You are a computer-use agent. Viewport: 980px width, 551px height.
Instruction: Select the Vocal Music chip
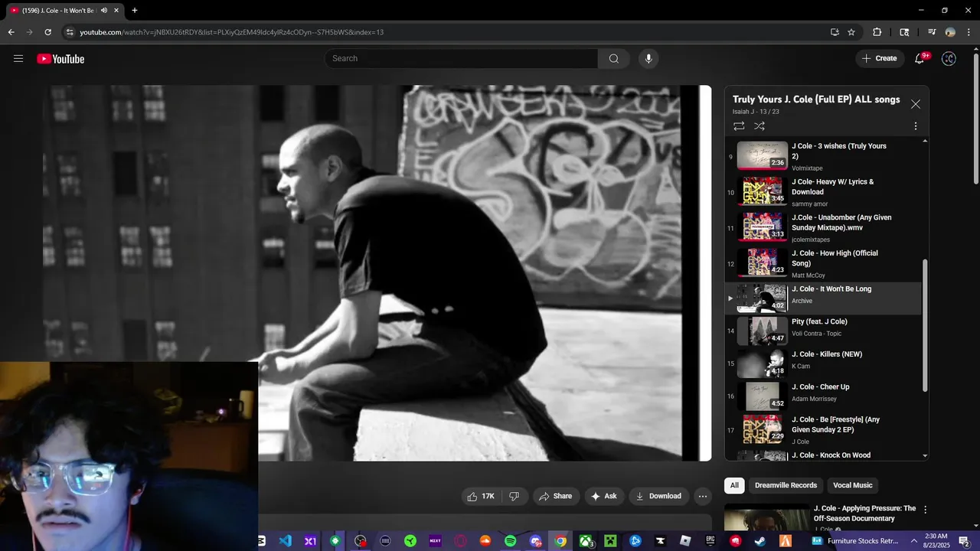pyautogui.click(x=852, y=485)
